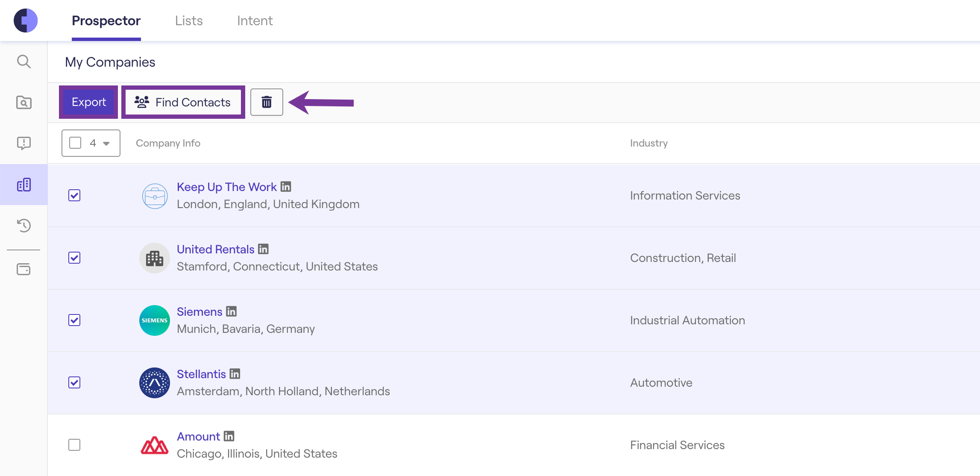
Task: Open the United Rentals company link
Action: (x=216, y=249)
